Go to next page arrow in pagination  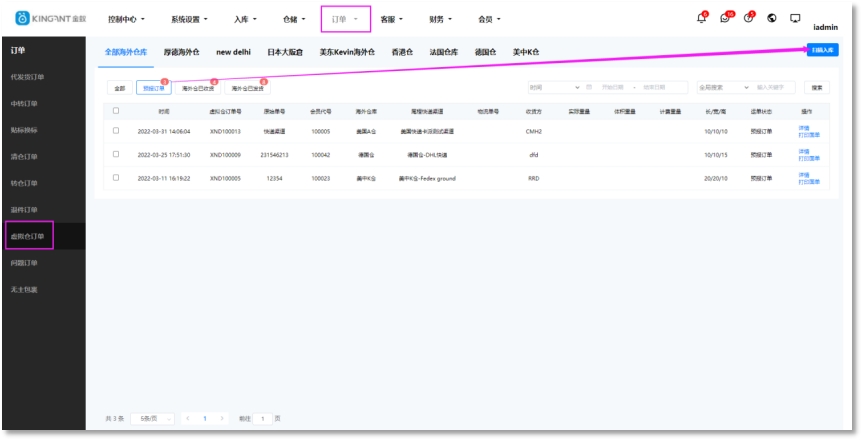tap(222, 418)
